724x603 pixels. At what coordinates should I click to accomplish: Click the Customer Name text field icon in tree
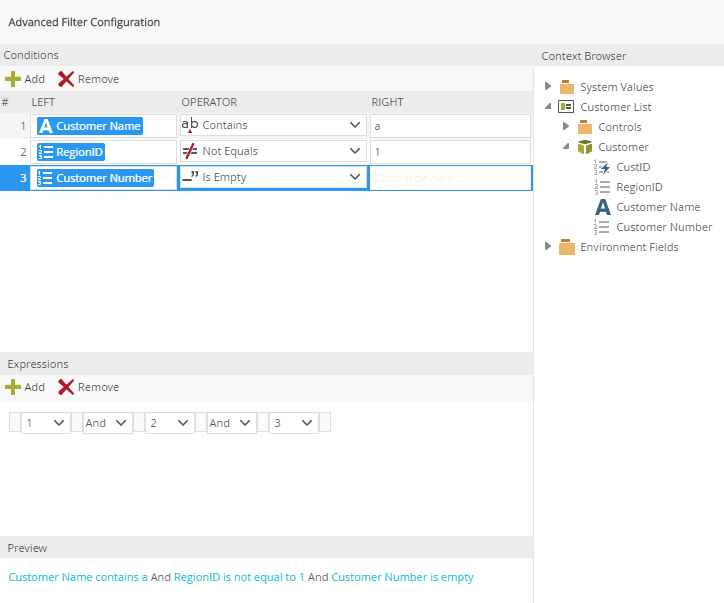tap(602, 207)
